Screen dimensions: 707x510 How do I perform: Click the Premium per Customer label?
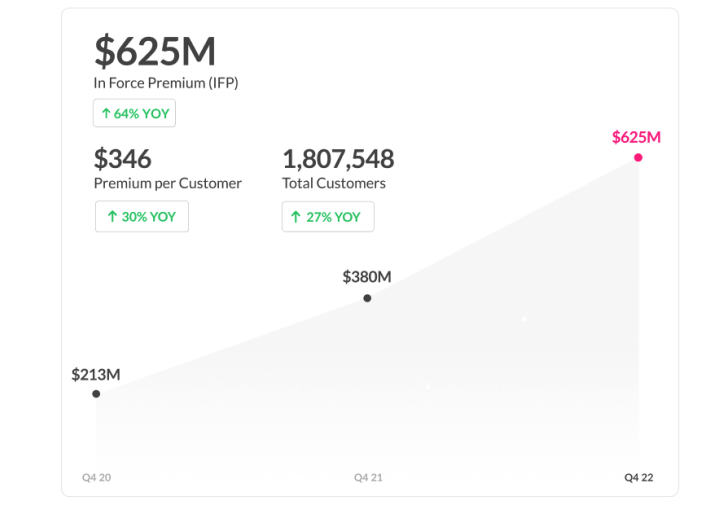tap(168, 183)
